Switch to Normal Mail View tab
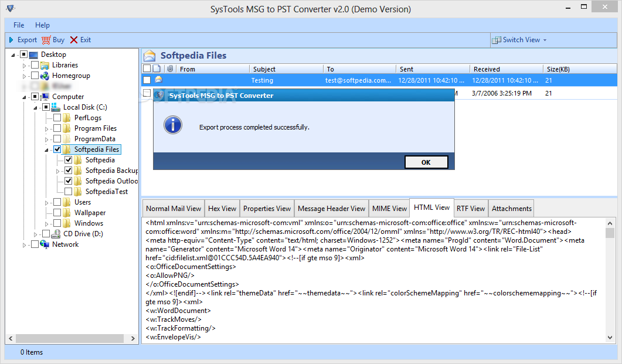Image resolution: width=622 pixels, height=364 pixels. (x=174, y=209)
